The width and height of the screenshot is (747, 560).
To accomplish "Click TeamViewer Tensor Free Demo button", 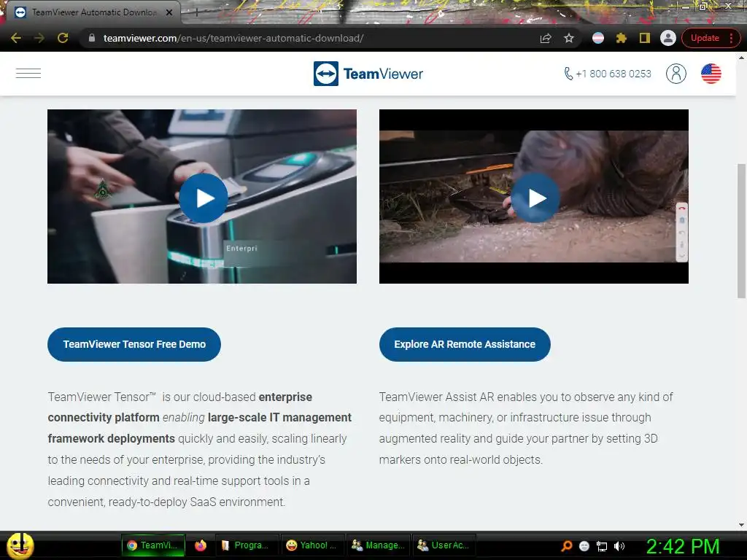I will point(134,344).
